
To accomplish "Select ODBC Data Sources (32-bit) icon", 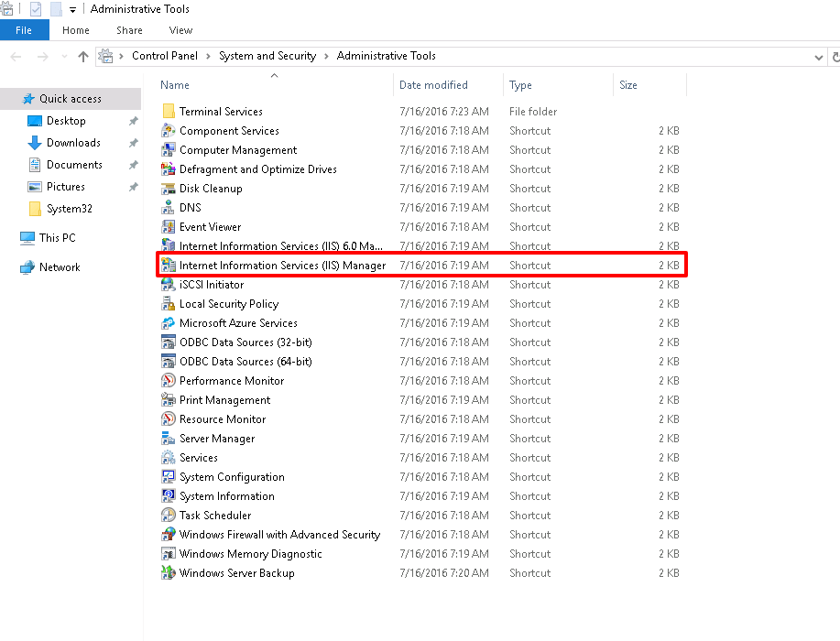I will (x=169, y=342).
